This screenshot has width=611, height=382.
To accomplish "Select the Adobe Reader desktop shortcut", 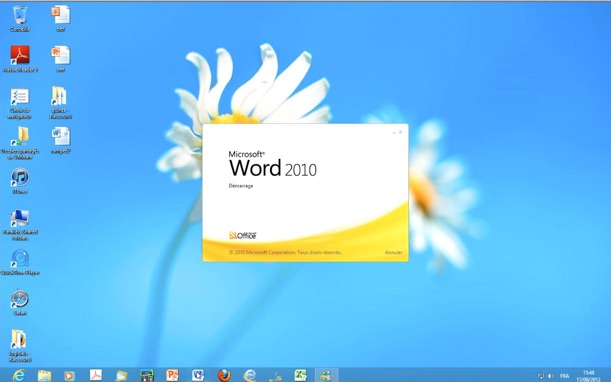I will click(20, 59).
